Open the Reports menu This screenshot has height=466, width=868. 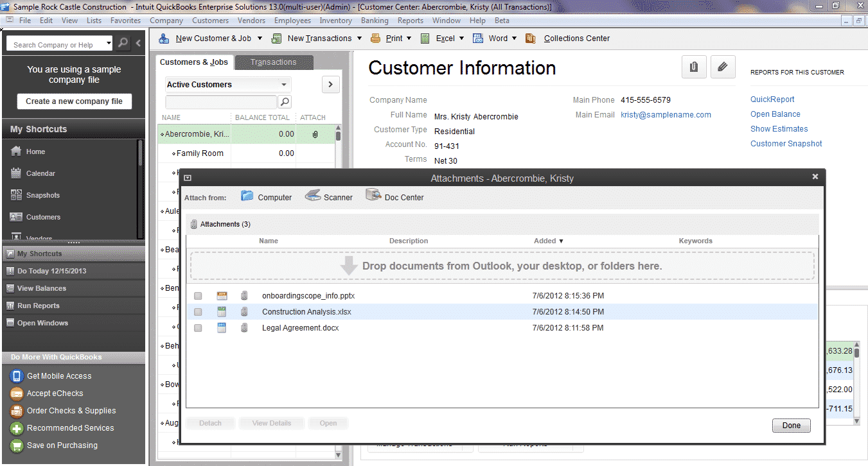[411, 21]
